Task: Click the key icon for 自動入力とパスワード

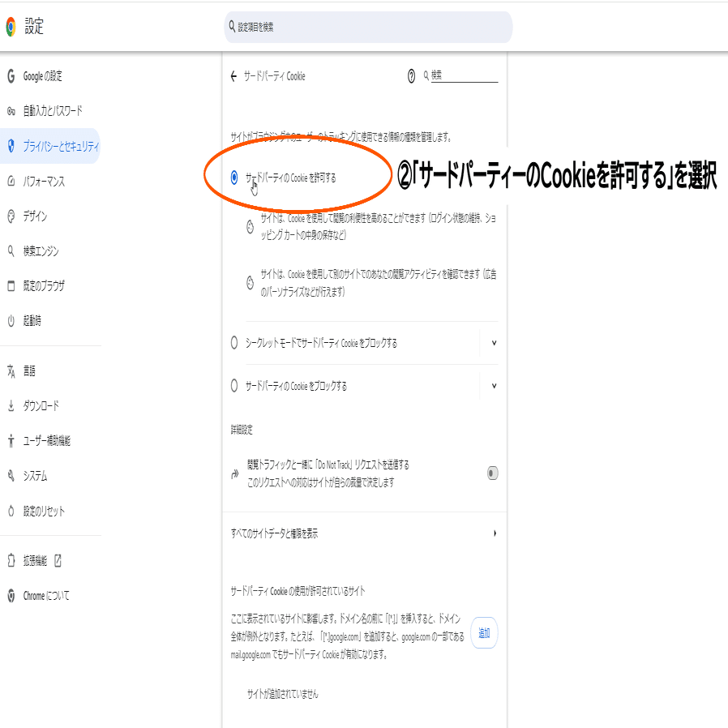Action: (11, 111)
